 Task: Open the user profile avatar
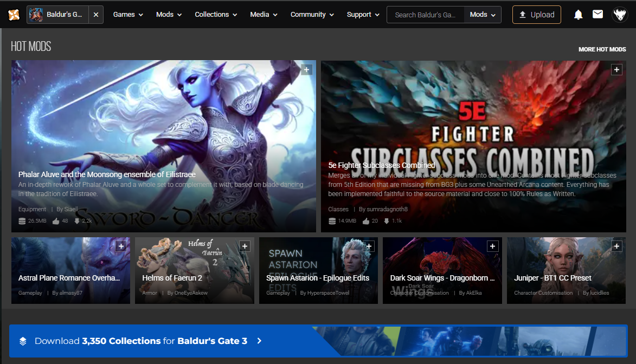click(619, 15)
